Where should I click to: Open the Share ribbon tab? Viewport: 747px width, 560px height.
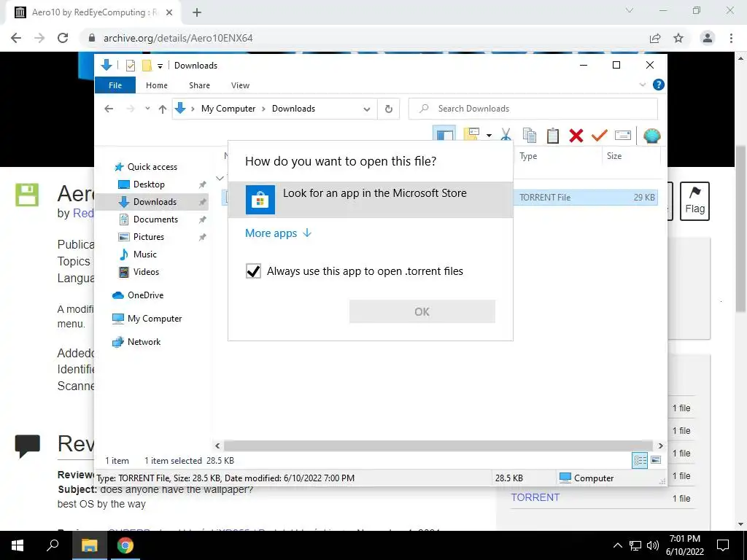point(199,85)
